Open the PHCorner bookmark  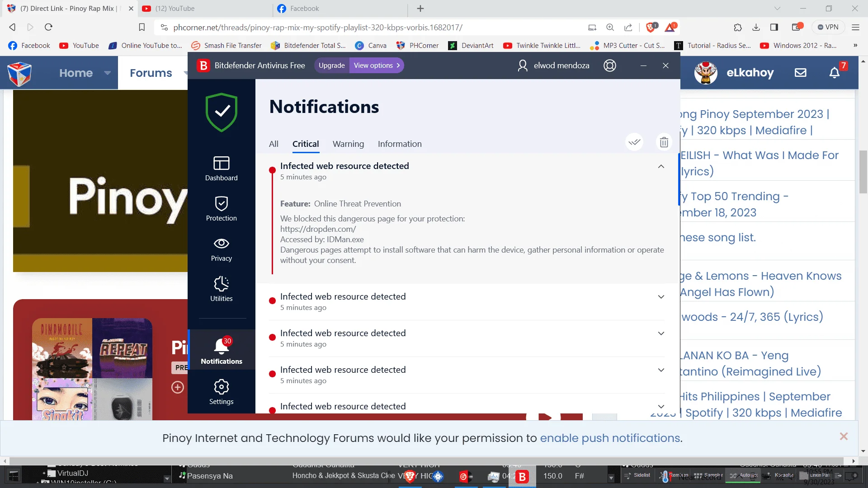click(x=417, y=45)
